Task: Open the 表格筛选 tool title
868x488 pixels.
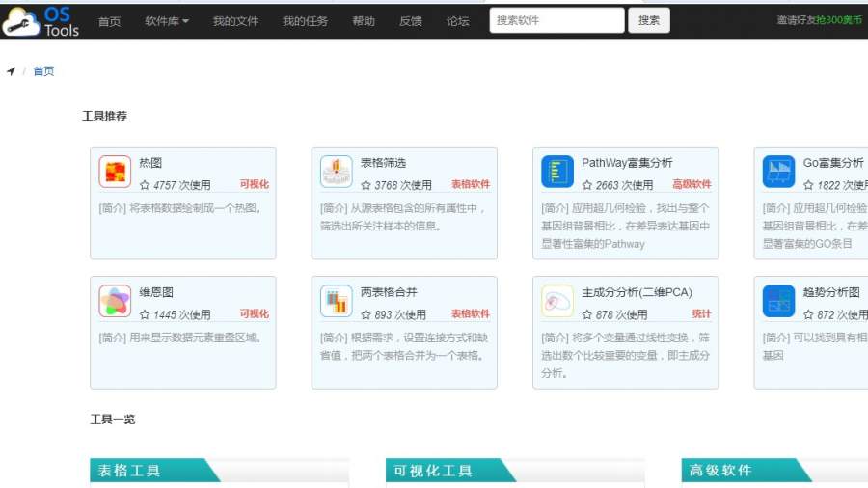Action: click(383, 163)
